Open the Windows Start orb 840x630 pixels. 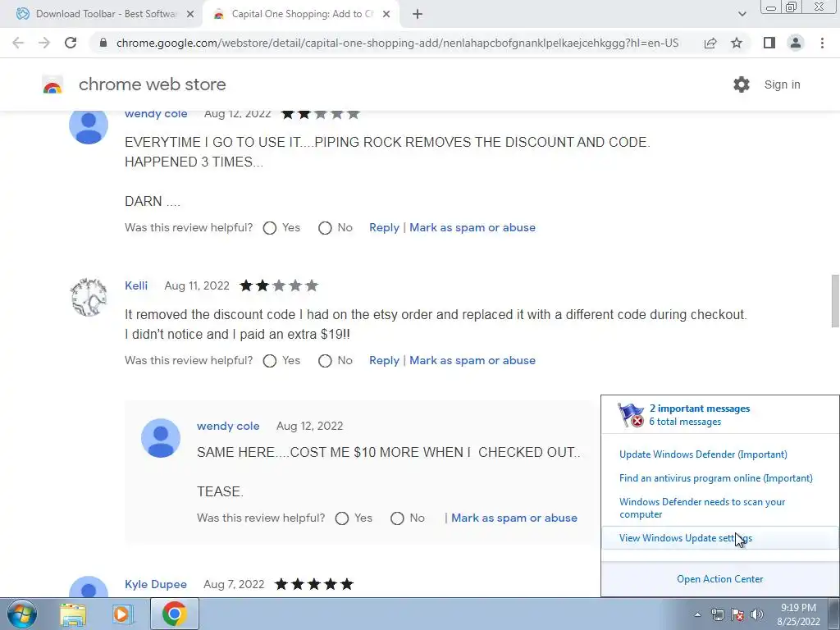click(x=21, y=614)
